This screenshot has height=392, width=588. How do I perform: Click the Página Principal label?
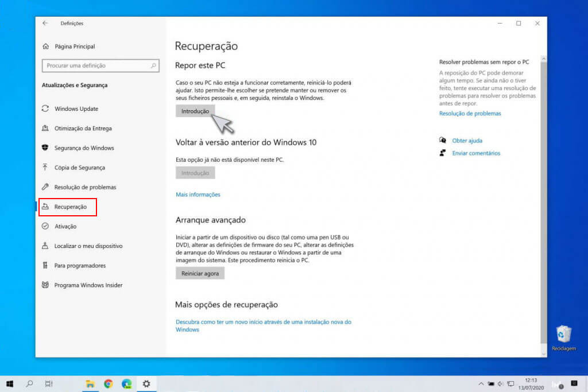75,46
